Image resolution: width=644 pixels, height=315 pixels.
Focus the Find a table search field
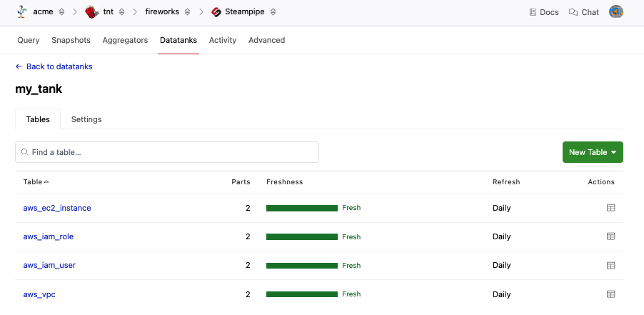click(x=167, y=152)
